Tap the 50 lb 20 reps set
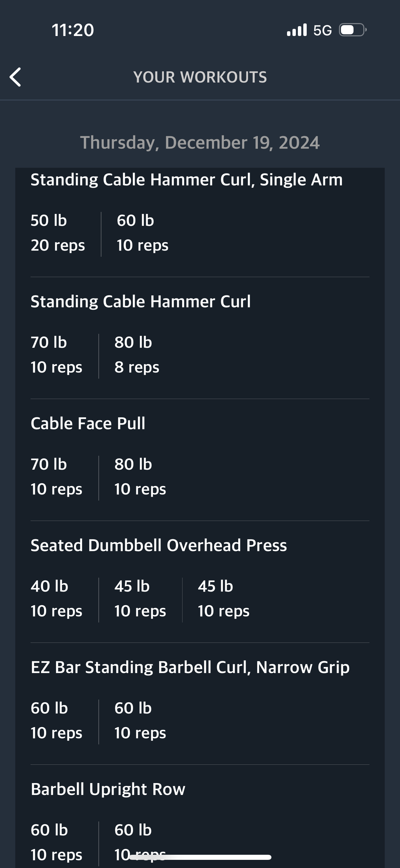 point(58,233)
